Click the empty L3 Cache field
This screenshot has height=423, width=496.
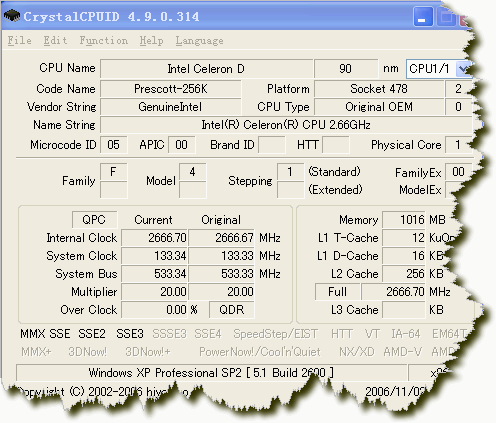pyautogui.click(x=404, y=310)
